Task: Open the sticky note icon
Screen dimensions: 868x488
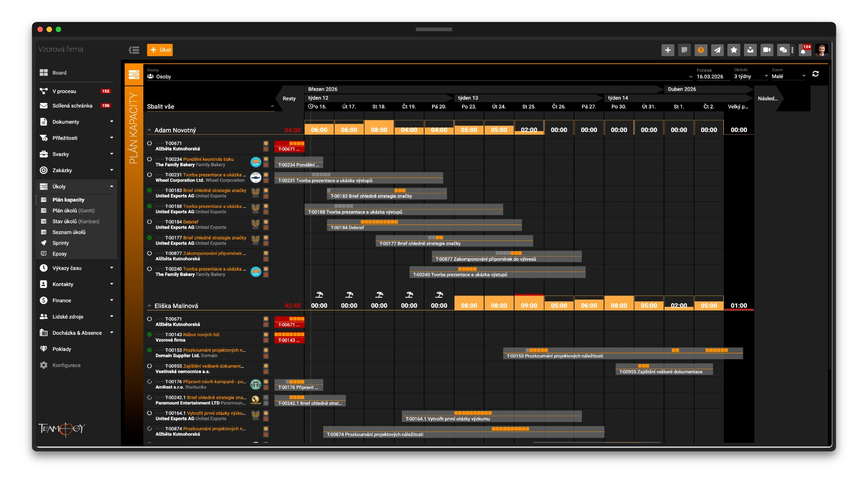Action: point(684,50)
